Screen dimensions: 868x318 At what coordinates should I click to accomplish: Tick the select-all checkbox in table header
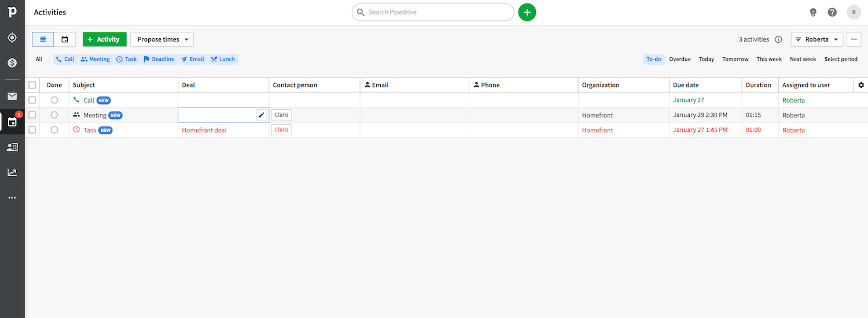(32, 85)
